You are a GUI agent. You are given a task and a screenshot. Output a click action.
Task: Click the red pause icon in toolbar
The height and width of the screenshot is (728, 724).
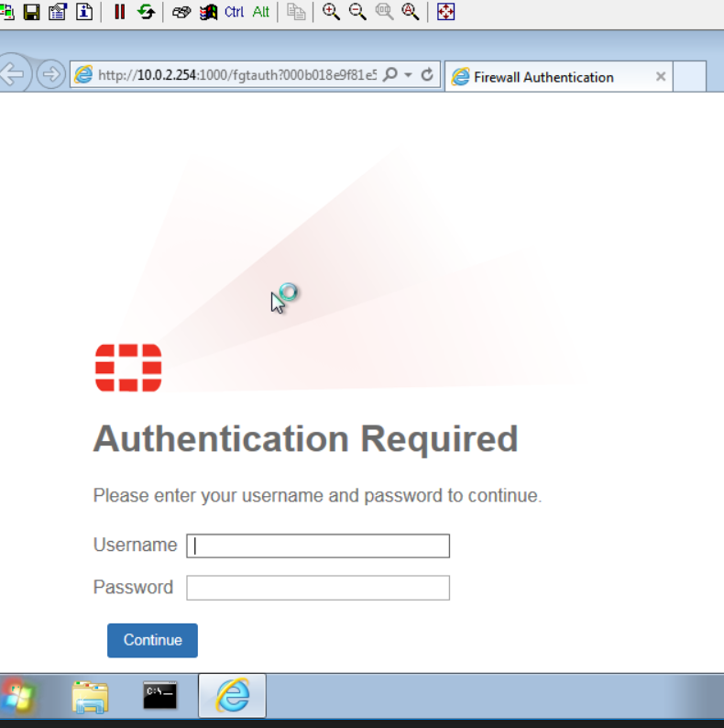[119, 12]
